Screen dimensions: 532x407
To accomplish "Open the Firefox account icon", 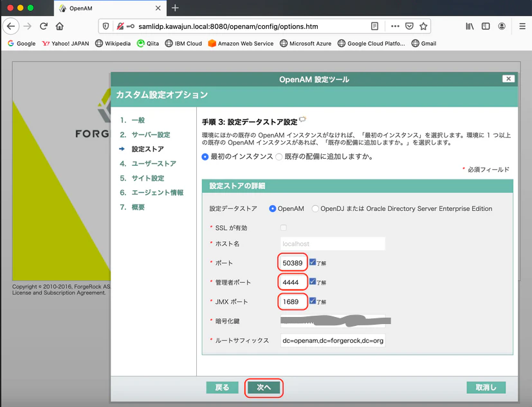I will 502,26.
